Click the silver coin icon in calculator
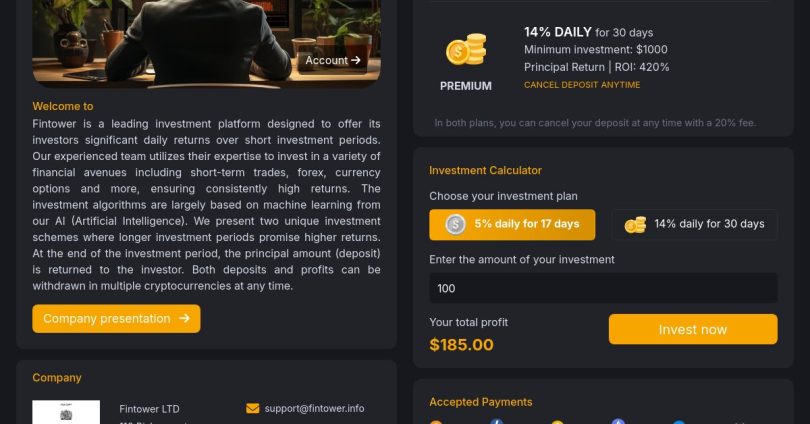 click(x=455, y=224)
